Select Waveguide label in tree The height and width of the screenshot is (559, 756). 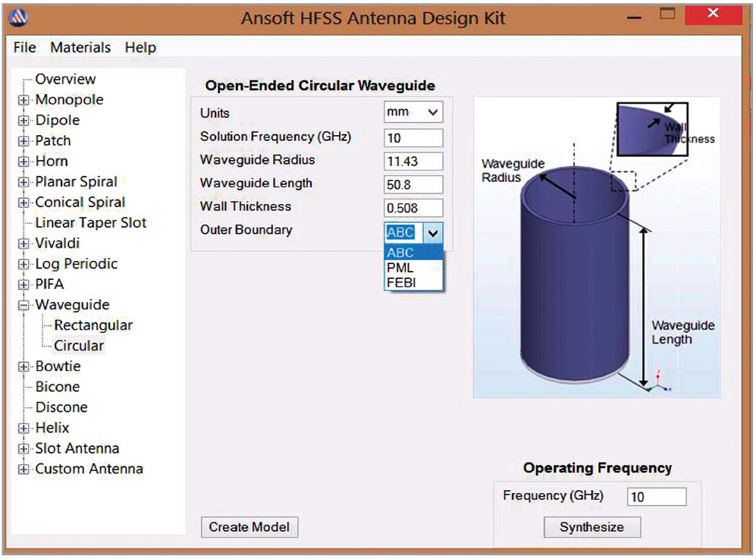[72, 305]
